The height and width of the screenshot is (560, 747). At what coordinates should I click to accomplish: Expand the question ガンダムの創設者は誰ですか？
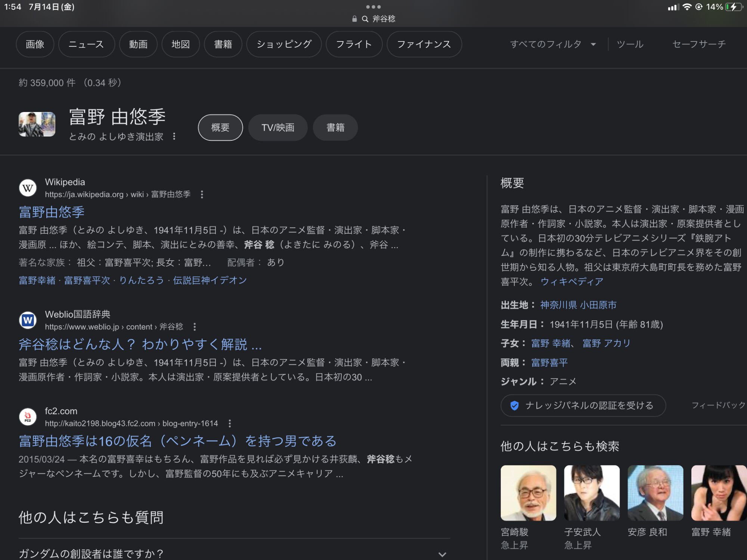click(234, 554)
